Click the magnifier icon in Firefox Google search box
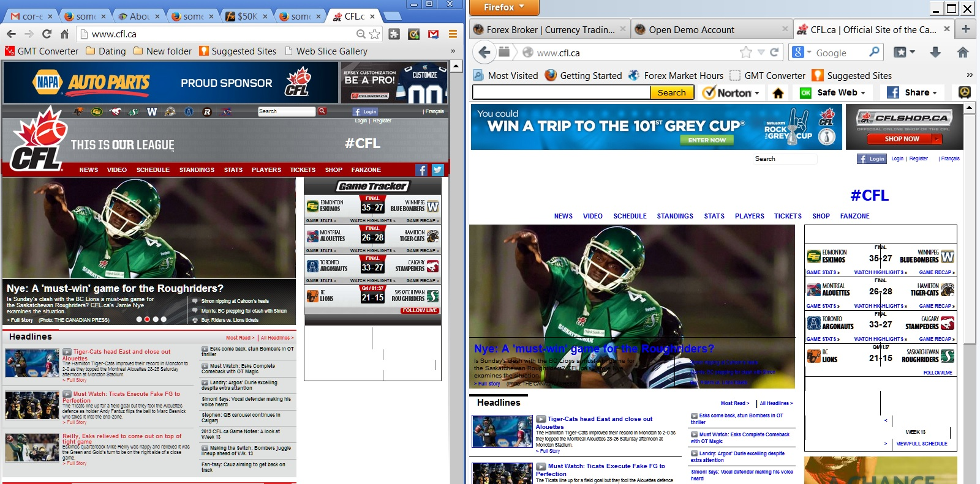The image size is (980, 484). click(874, 52)
